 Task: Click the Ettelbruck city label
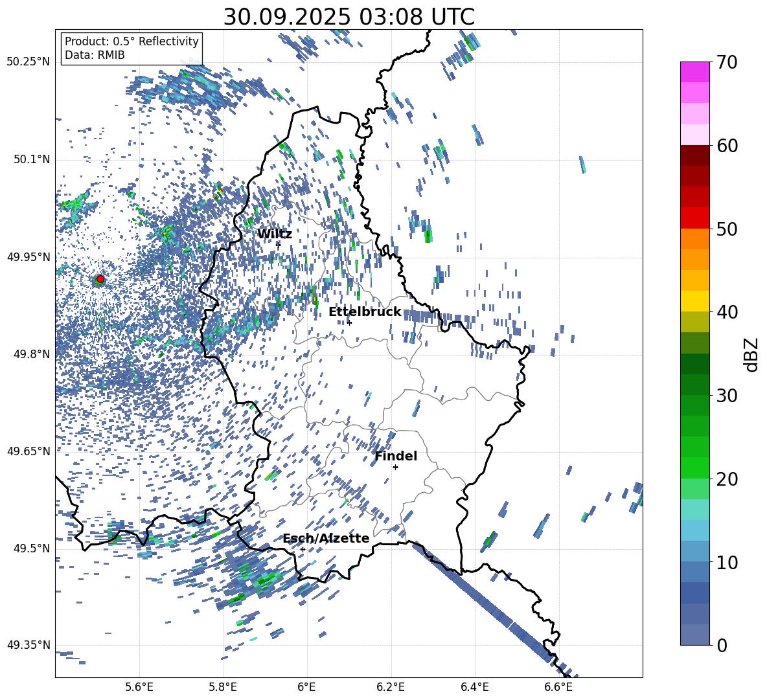(365, 312)
